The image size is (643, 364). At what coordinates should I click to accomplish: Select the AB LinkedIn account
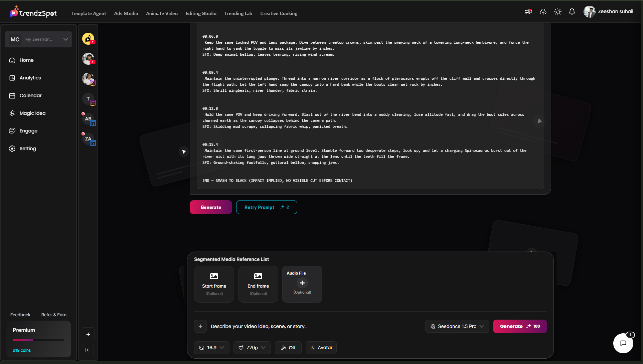(x=89, y=119)
